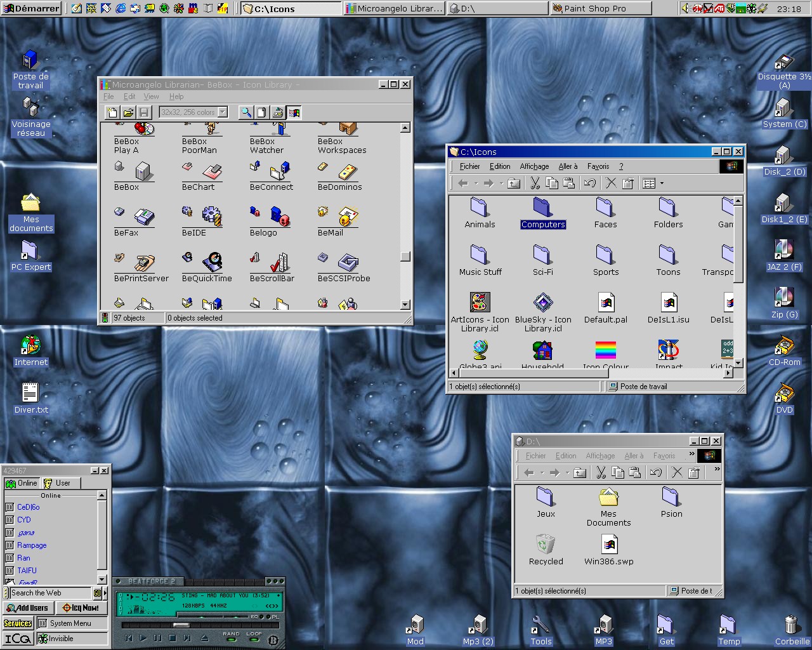
Task: Toggle the RAND shuffle indicator in Beatforge
Action: [x=231, y=639]
